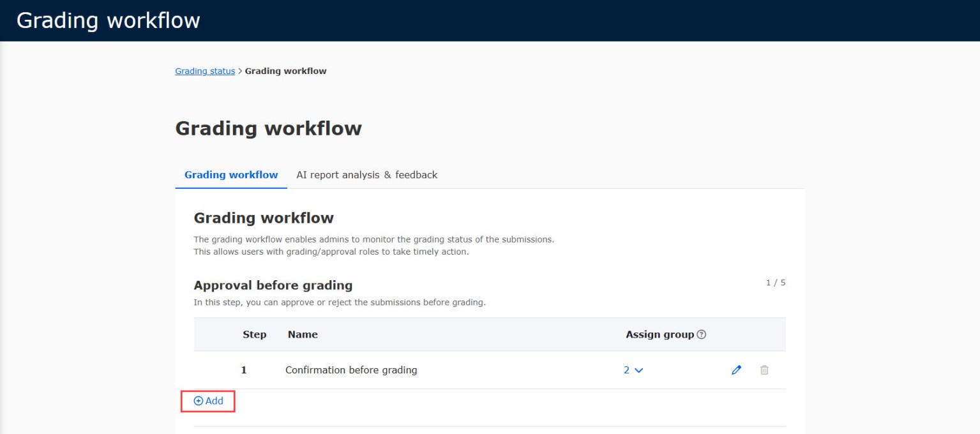Click the Step column header
Viewport: 980px width, 434px height.
255,334
